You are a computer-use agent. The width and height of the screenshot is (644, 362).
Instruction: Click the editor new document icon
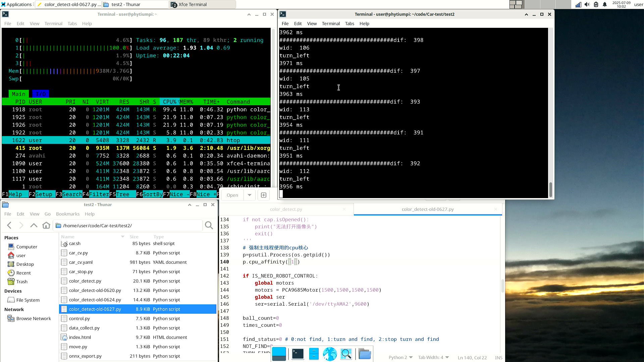tap(264, 195)
